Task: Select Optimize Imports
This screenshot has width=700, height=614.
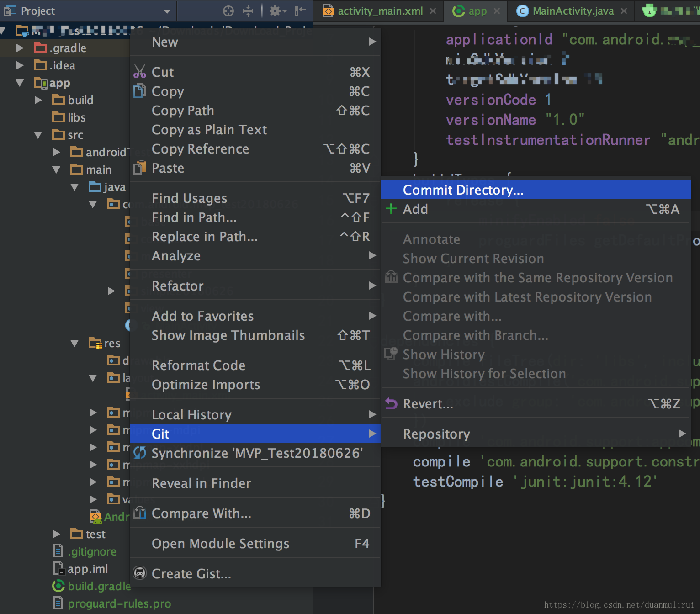Action: 255,384
